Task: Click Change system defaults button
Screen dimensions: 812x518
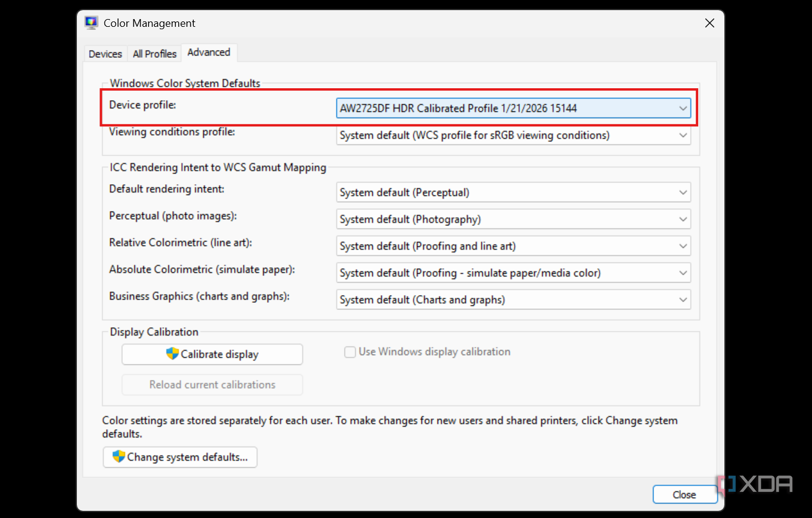Action: tap(180, 457)
